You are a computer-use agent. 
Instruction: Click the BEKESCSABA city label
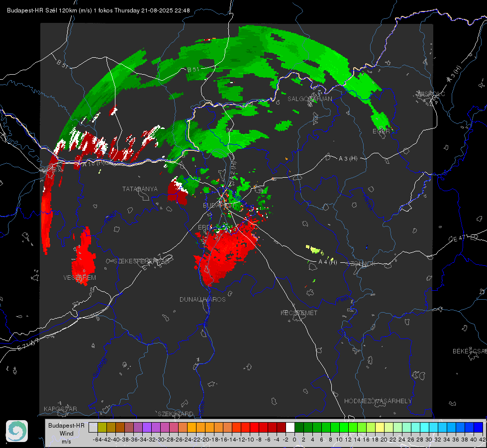coord(470,351)
